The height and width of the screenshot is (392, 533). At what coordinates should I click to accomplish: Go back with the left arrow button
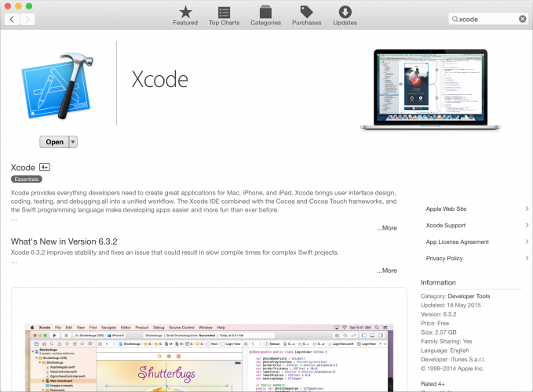click(x=12, y=20)
